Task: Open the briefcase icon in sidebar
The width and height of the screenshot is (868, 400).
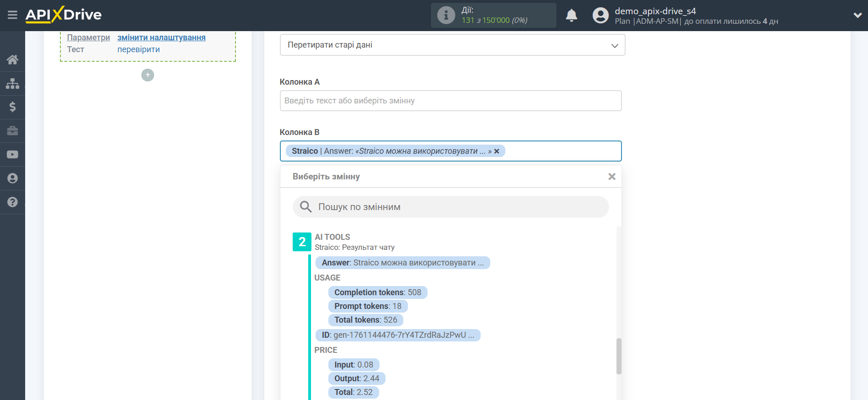Action: point(12,131)
